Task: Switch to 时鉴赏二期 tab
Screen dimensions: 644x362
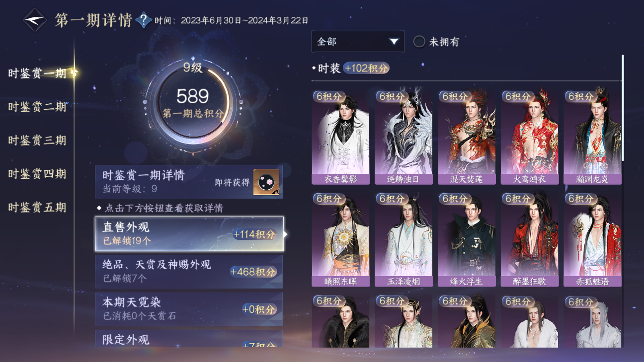Action: (x=37, y=107)
